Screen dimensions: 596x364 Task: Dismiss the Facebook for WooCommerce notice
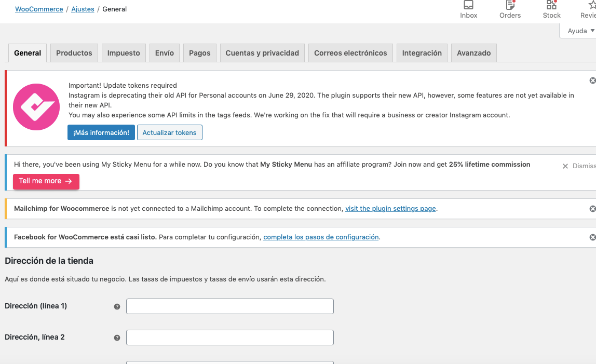pos(592,237)
